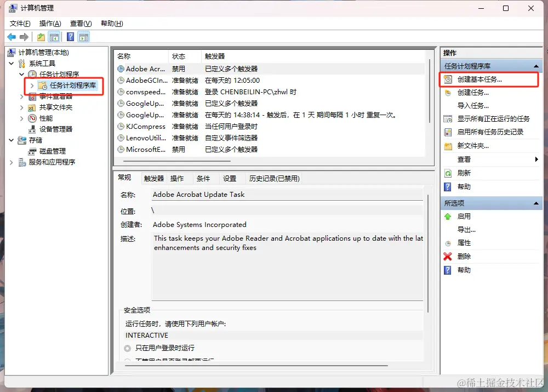This screenshot has width=548, height=392.
Task: Click the 帮助 icon under 所选项
Action: pos(448,270)
